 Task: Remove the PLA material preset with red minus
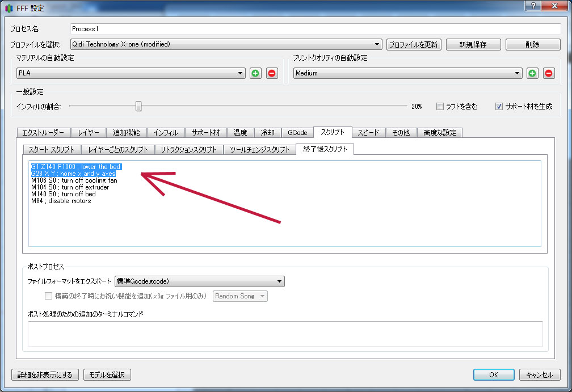[x=272, y=73]
